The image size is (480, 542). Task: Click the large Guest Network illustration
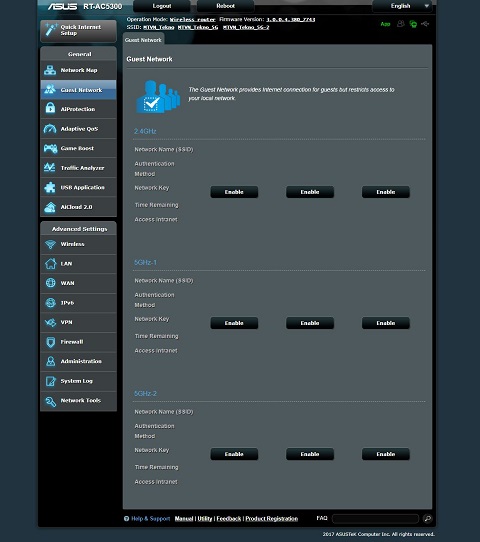coord(158,96)
